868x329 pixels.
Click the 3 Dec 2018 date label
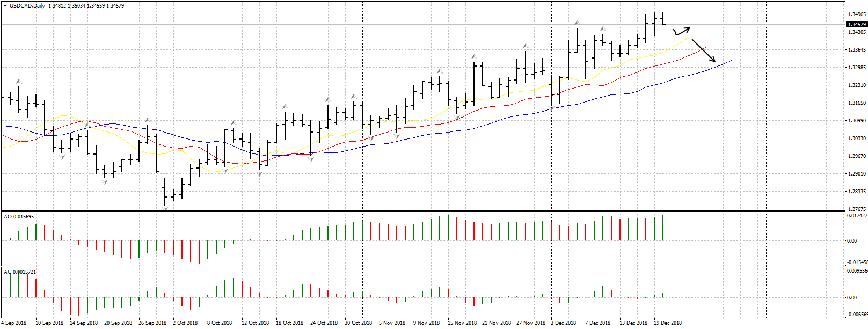[563, 323]
